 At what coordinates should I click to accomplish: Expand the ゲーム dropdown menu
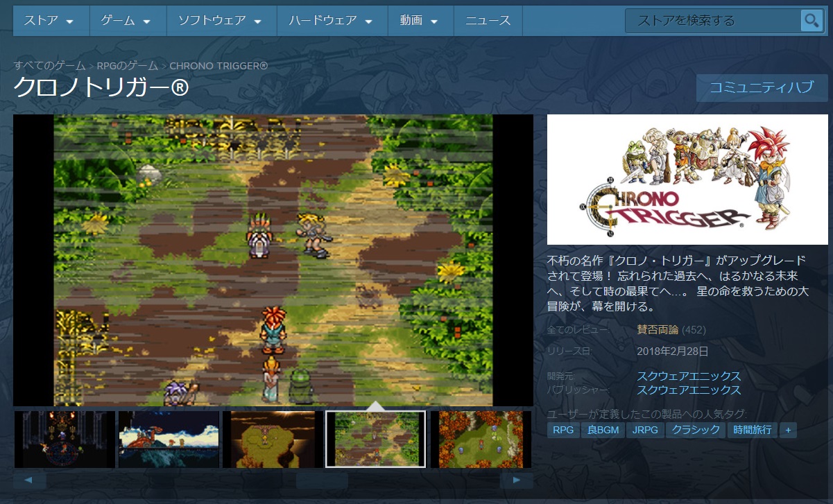pyautogui.click(x=127, y=21)
